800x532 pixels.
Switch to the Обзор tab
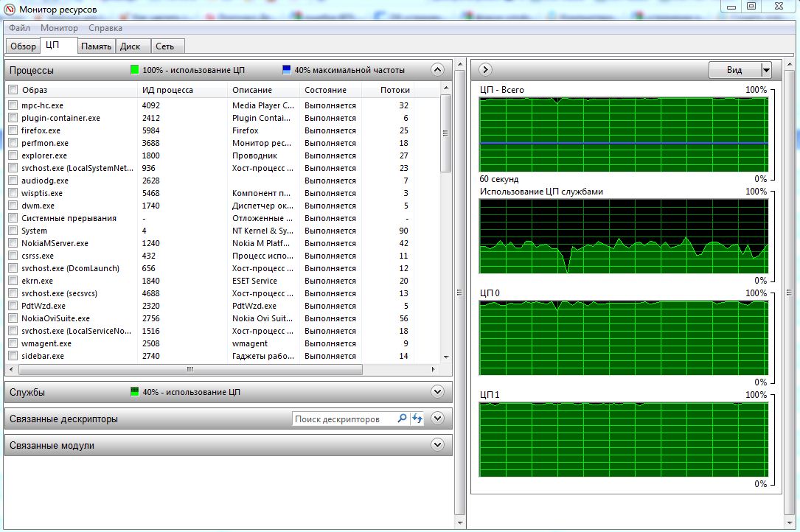23,46
